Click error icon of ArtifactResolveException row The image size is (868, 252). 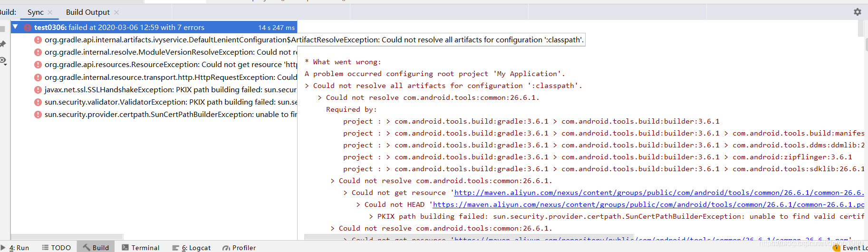[38, 40]
